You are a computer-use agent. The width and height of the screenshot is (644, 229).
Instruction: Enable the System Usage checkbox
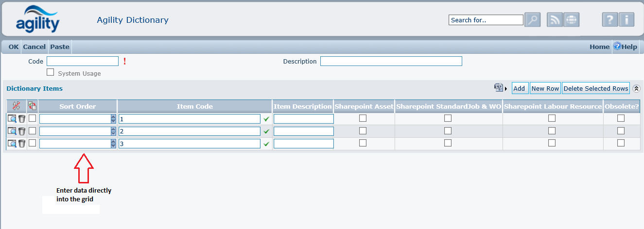(x=50, y=72)
